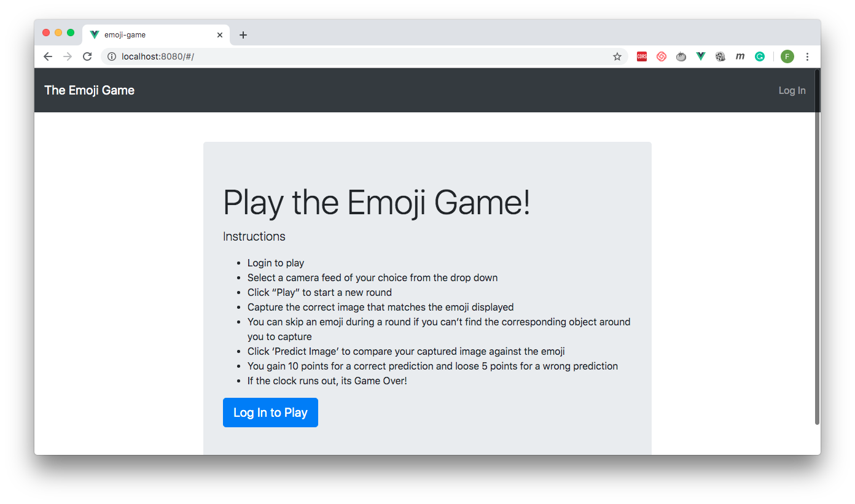
Task: Click the Log In to Play button
Action: 270,413
